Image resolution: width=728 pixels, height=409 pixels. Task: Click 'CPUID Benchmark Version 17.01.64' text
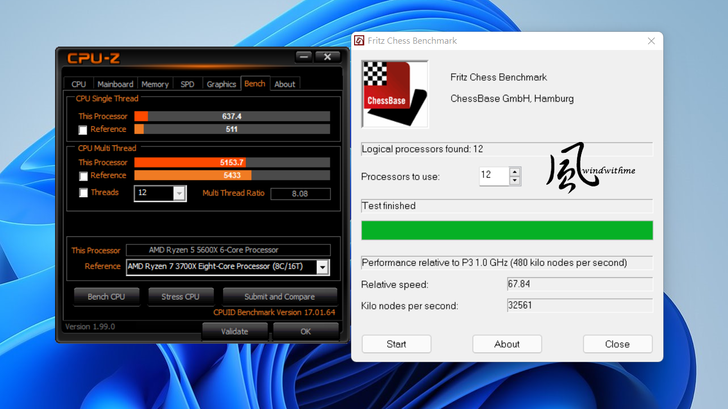(x=274, y=312)
